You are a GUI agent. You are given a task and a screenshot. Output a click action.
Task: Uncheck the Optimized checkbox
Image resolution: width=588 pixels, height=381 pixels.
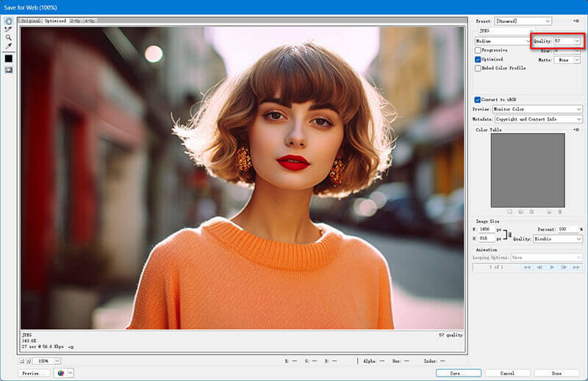coord(478,60)
